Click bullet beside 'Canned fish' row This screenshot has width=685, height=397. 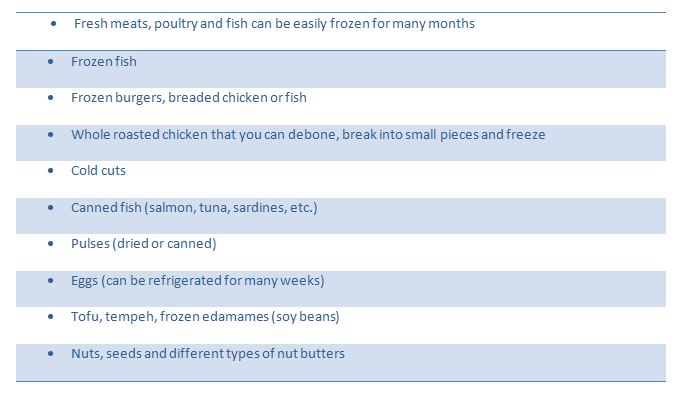[51, 207]
